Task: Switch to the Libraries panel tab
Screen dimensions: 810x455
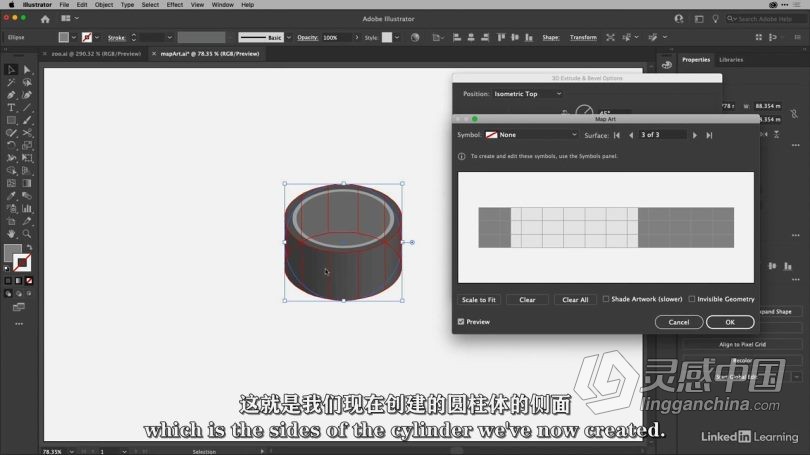Action: pyautogui.click(x=731, y=60)
